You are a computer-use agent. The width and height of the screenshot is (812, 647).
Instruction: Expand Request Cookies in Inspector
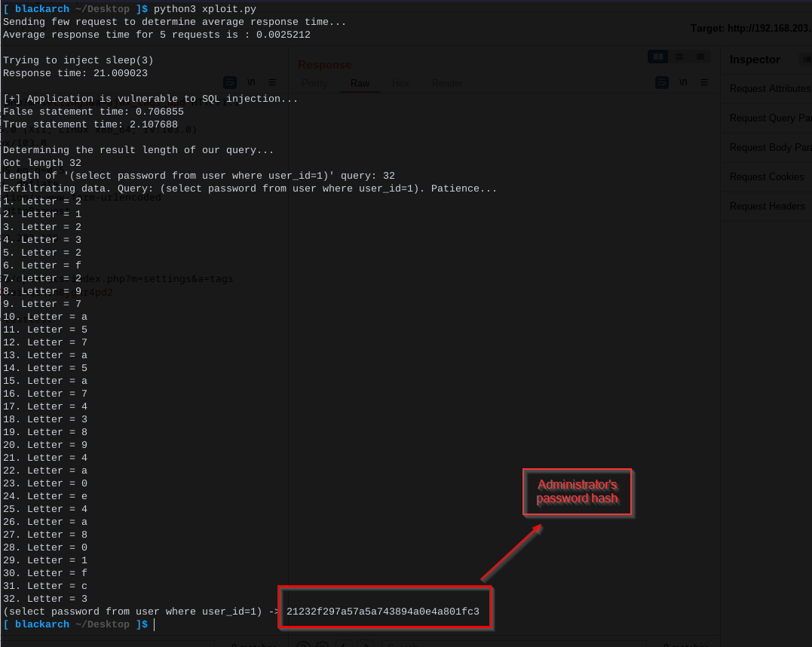(768, 177)
